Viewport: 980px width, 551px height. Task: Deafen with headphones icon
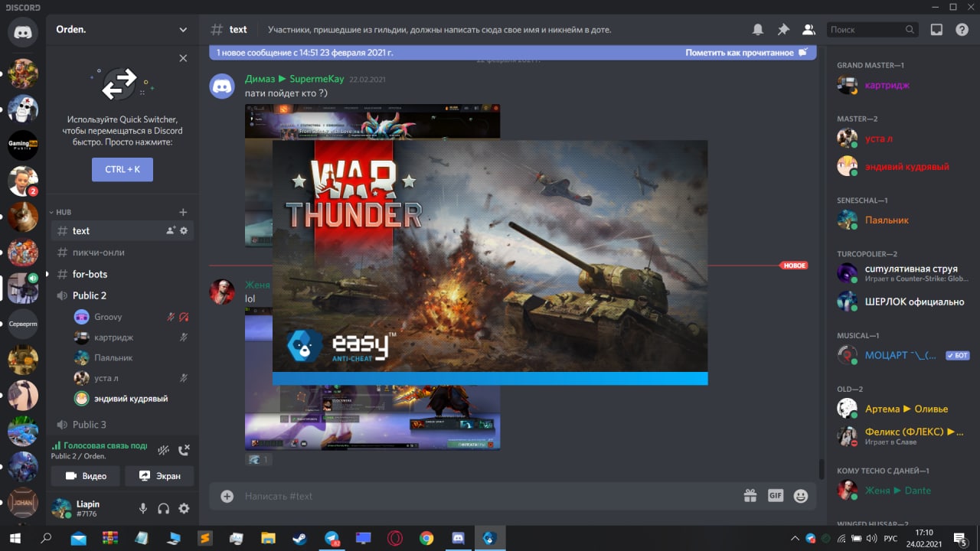(x=163, y=508)
